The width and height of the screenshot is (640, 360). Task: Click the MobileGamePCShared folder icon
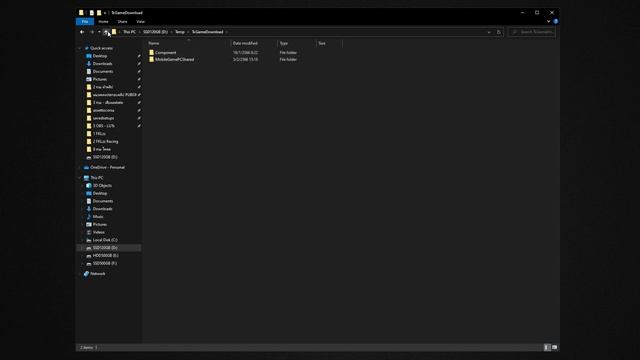(151, 60)
